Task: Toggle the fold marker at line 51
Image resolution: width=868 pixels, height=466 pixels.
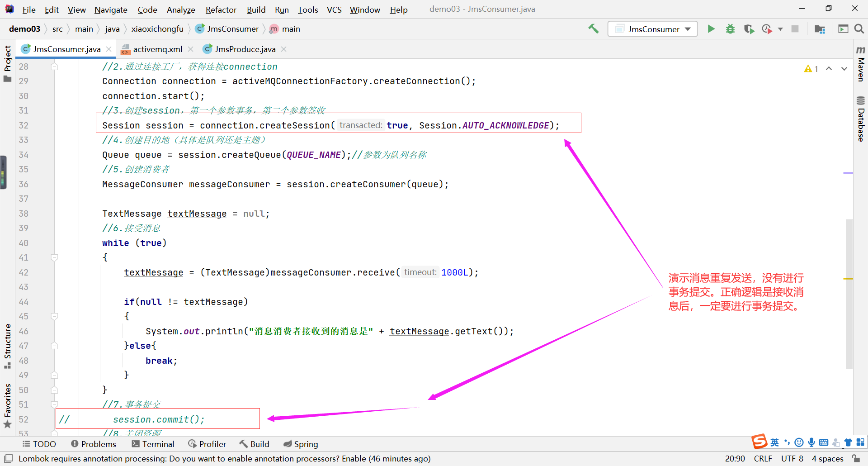Action: pyautogui.click(x=54, y=404)
